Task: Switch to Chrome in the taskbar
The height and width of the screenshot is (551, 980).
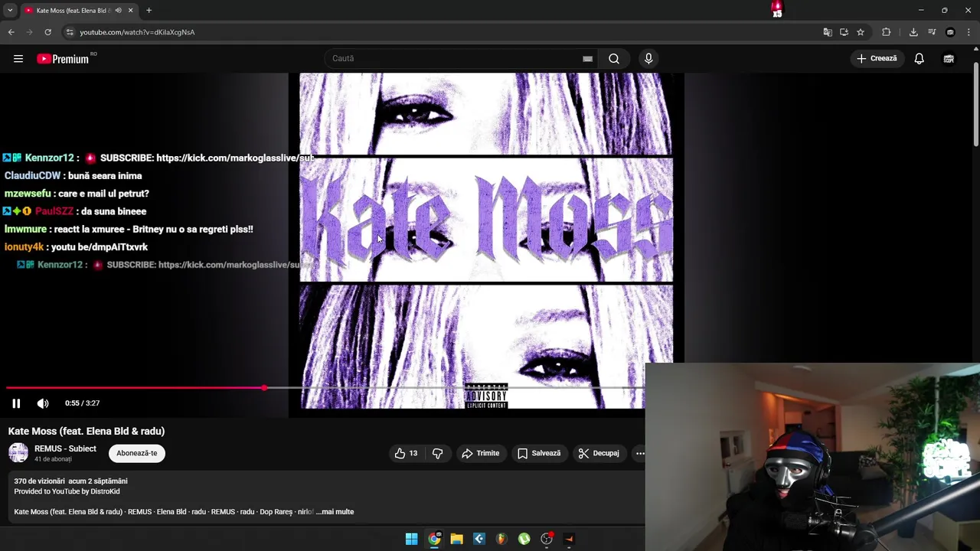Action: [434, 539]
